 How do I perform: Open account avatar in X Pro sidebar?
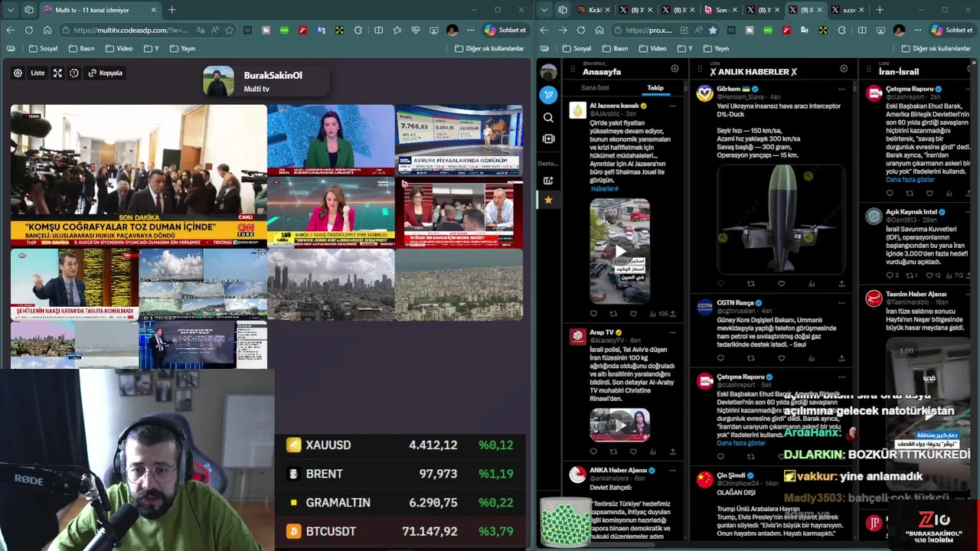(548, 72)
